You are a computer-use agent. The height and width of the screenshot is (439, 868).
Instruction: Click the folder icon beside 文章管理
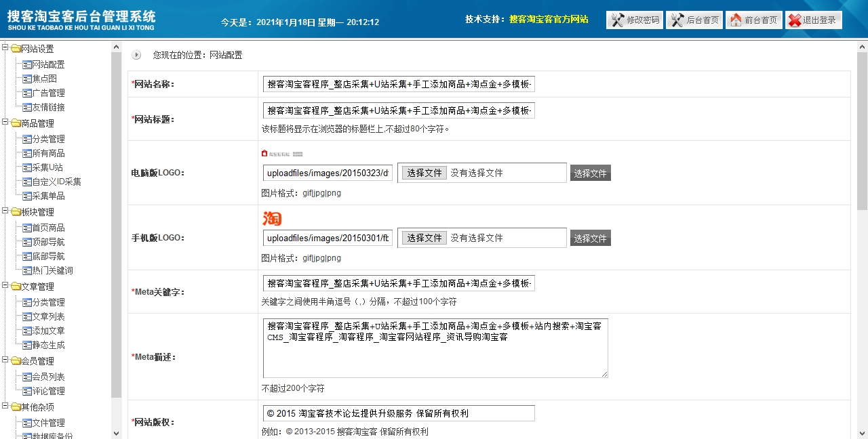pos(16,287)
